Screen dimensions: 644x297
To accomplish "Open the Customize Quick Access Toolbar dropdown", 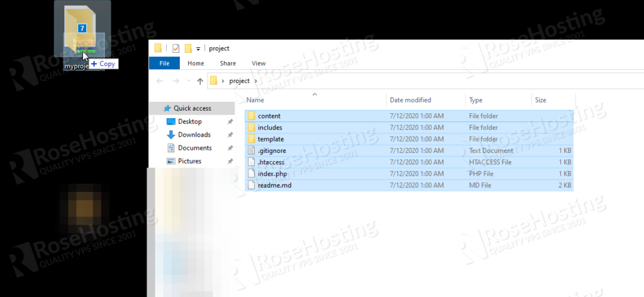I will point(198,49).
